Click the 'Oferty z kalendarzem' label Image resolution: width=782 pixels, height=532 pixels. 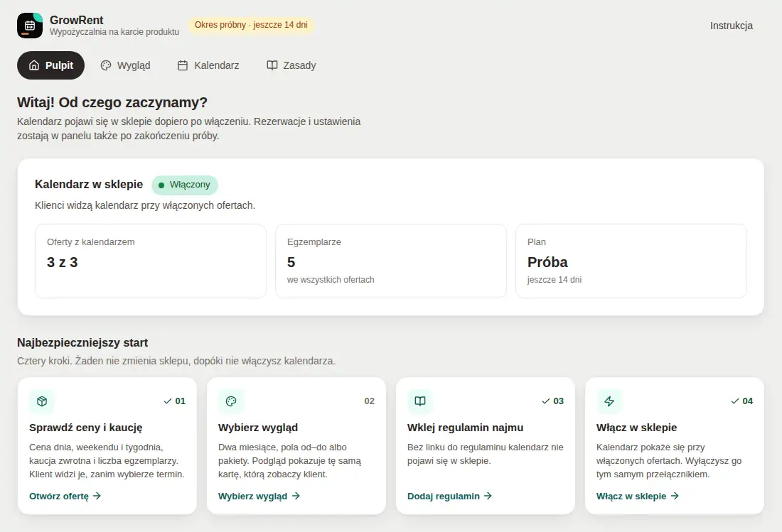click(91, 242)
